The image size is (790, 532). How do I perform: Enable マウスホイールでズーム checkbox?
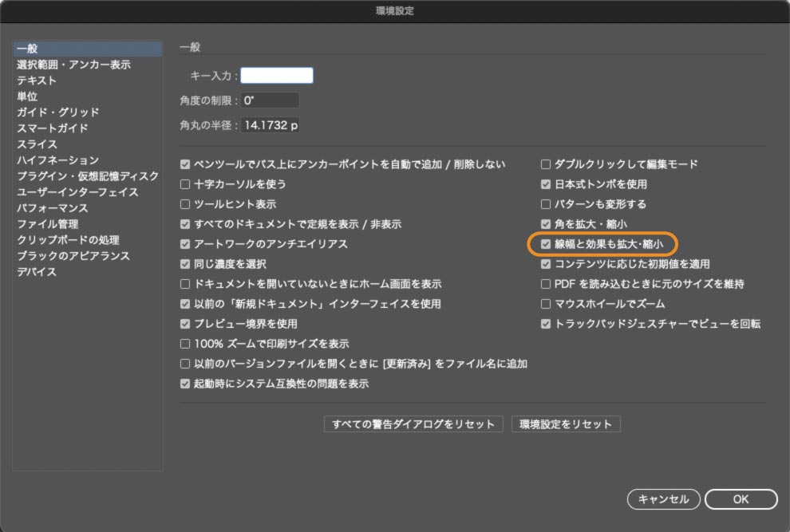pyautogui.click(x=546, y=304)
